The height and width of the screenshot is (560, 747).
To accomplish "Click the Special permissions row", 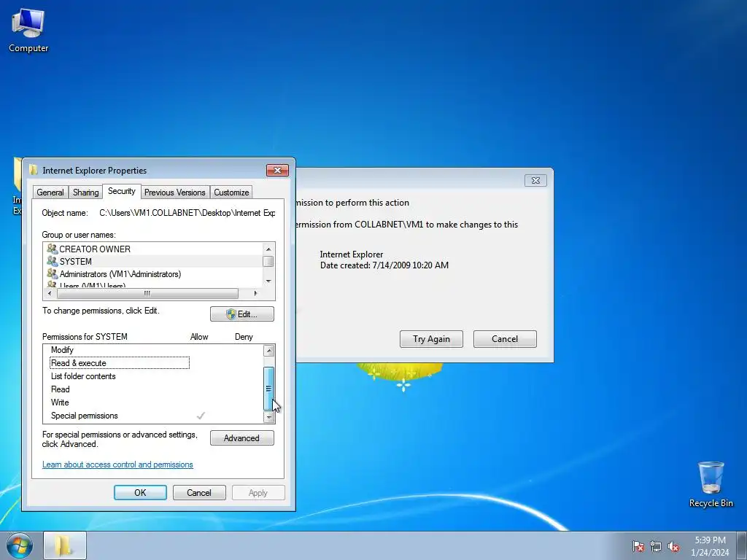I will click(x=153, y=415).
